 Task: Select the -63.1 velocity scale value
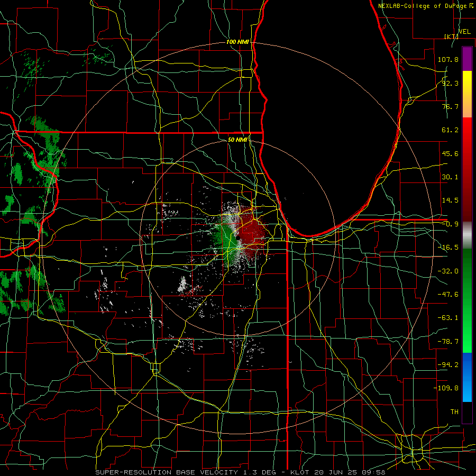click(x=448, y=318)
